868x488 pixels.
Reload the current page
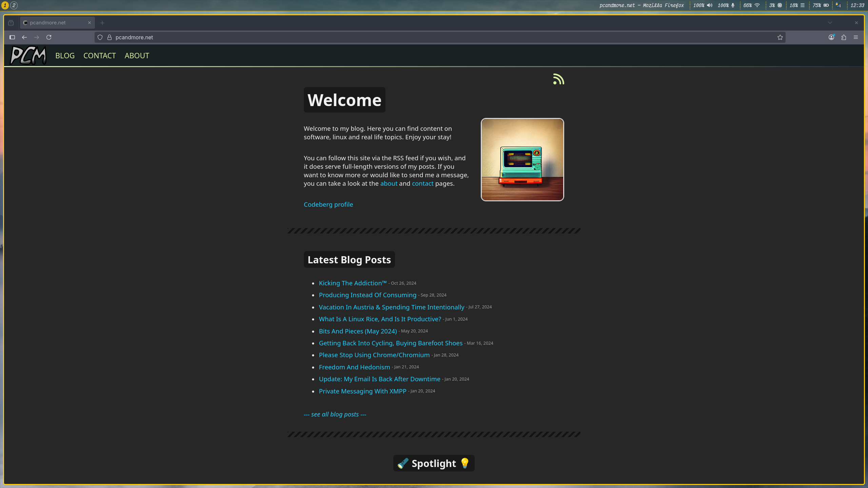(x=49, y=37)
